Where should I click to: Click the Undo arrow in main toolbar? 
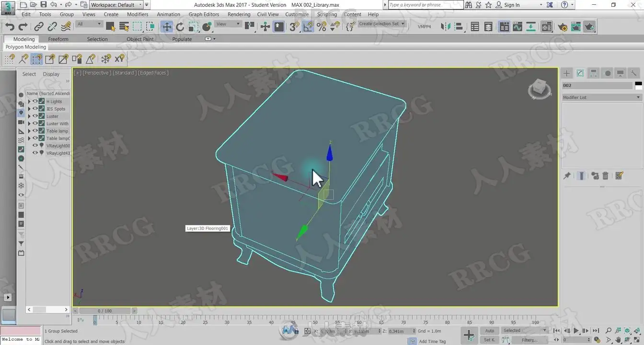pos(10,27)
